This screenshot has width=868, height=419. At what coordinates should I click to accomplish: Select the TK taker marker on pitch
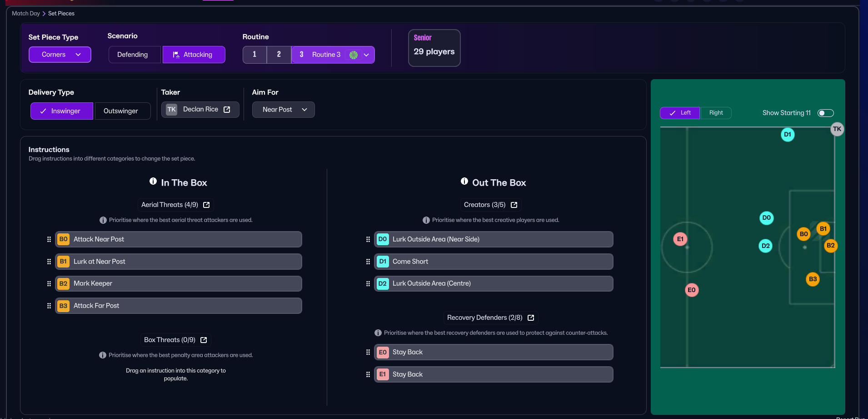pos(837,129)
